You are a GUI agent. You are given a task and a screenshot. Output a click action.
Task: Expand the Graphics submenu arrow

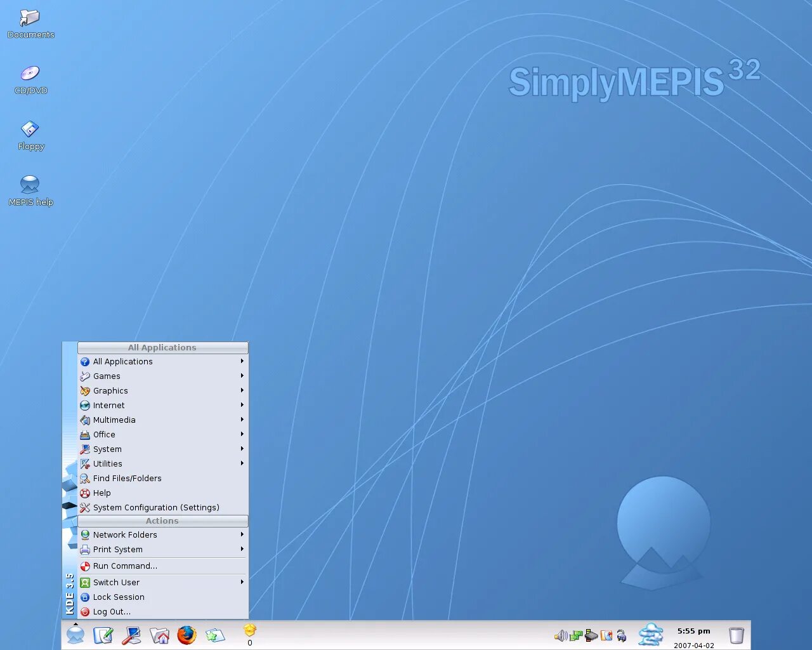click(x=242, y=390)
